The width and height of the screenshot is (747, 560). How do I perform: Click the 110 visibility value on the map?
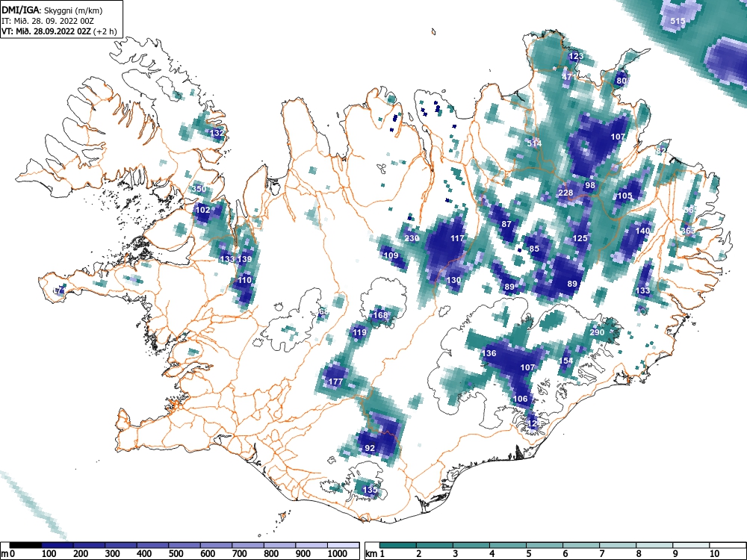pyautogui.click(x=244, y=280)
